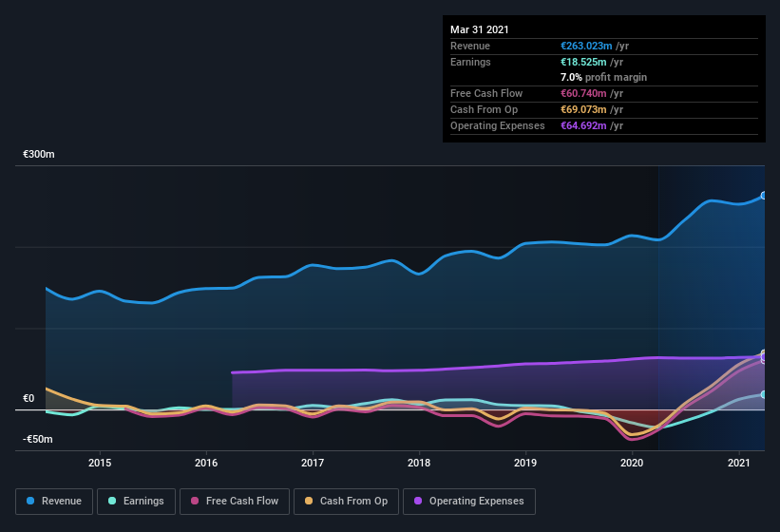Click the Revenue label in tooltip
780x532 pixels.
click(470, 46)
